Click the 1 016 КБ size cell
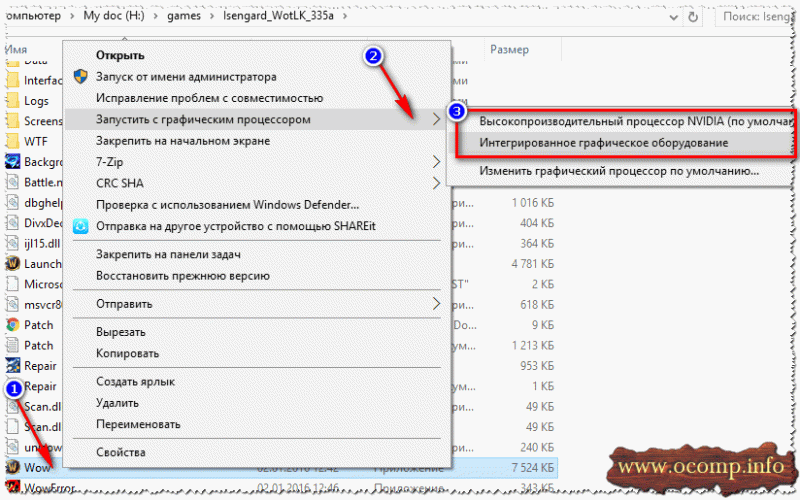Viewport: 800px width, 500px height. [533, 203]
